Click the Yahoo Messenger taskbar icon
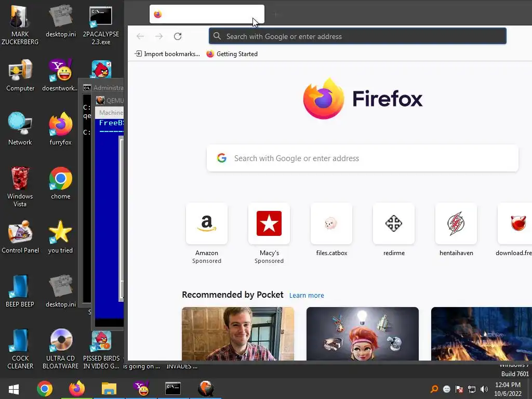 tap(141, 389)
